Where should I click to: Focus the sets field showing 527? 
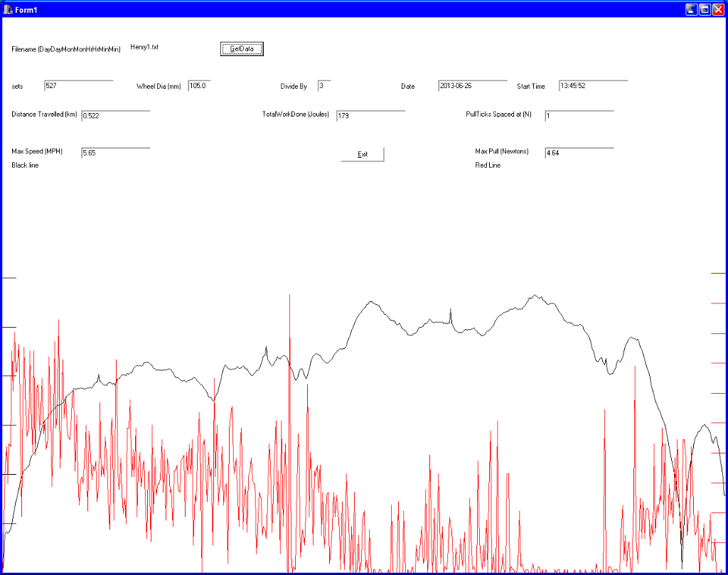pos(78,86)
